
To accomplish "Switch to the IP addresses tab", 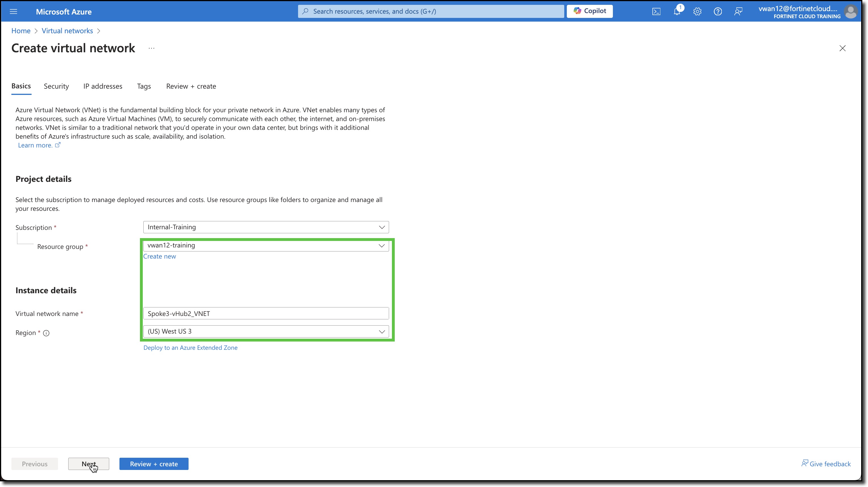I will tap(103, 86).
